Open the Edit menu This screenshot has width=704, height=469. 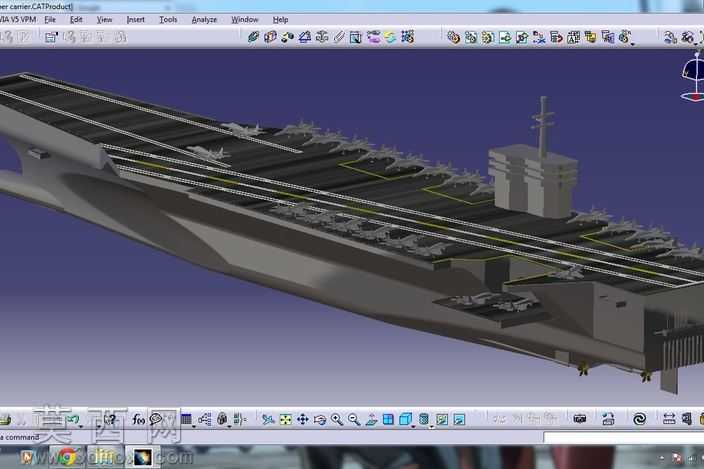click(76, 20)
